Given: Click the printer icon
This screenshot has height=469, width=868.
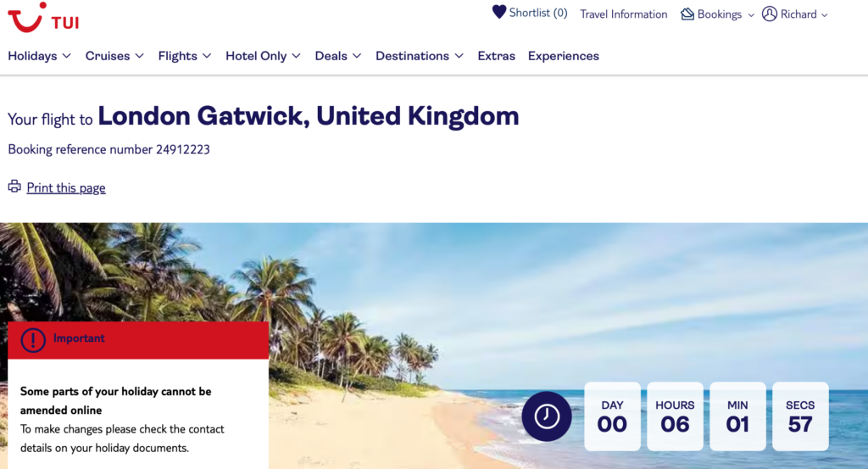Looking at the screenshot, I should (x=14, y=187).
